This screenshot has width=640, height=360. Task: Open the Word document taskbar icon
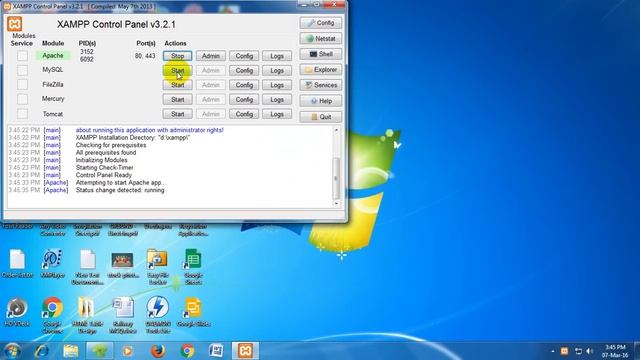point(216,351)
